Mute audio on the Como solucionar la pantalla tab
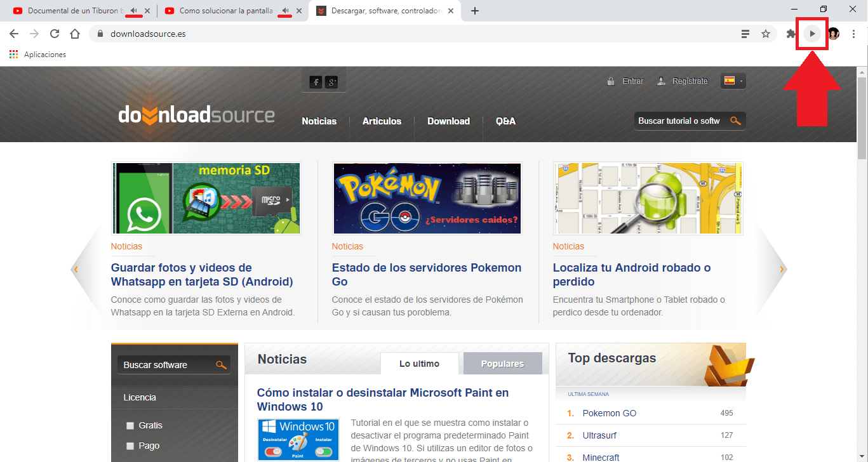 [x=286, y=11]
